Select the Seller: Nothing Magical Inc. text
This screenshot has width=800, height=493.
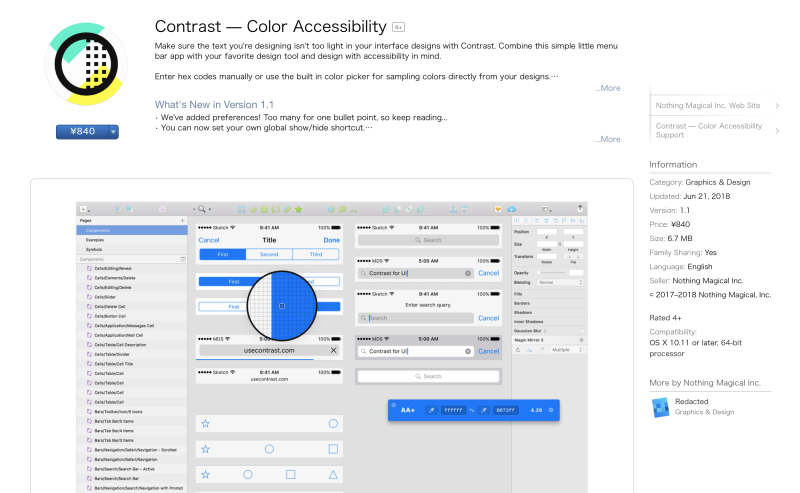tap(696, 281)
